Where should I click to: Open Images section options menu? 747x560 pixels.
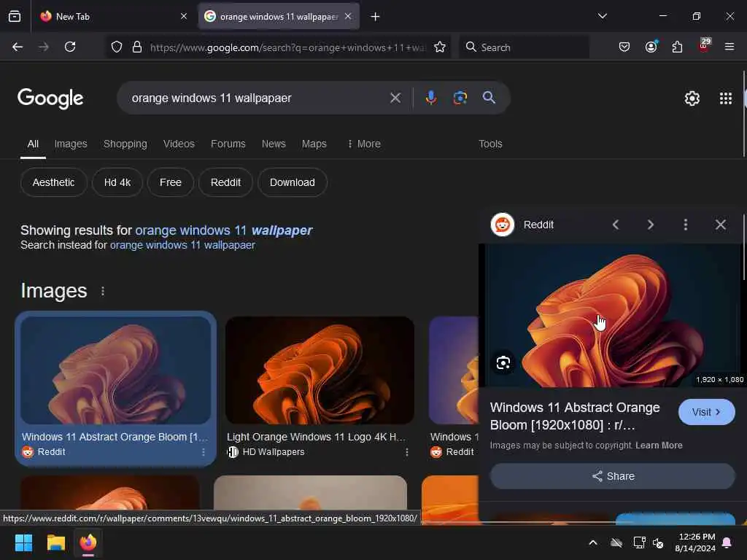[103, 291]
